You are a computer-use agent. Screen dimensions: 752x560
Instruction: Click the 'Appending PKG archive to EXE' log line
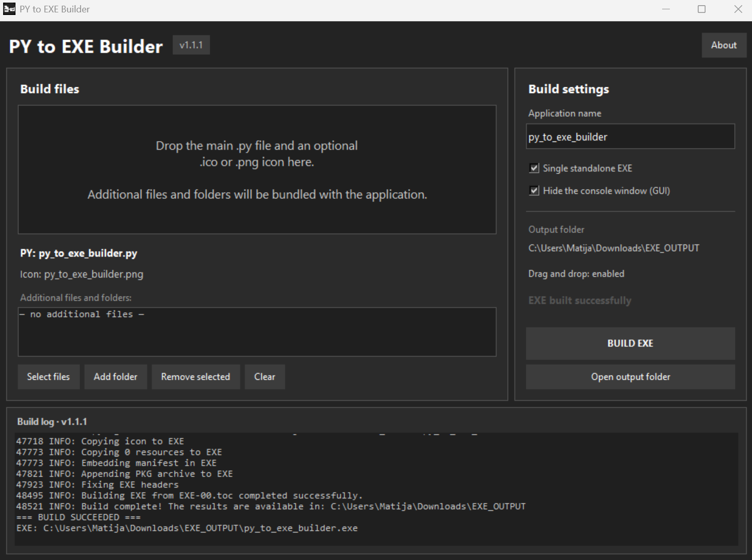[x=124, y=474]
